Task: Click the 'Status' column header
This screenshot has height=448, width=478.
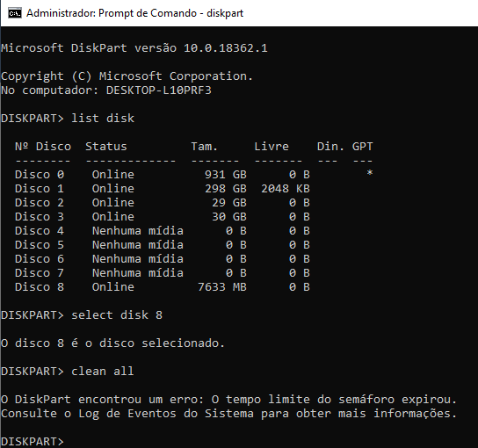Action: (x=106, y=147)
